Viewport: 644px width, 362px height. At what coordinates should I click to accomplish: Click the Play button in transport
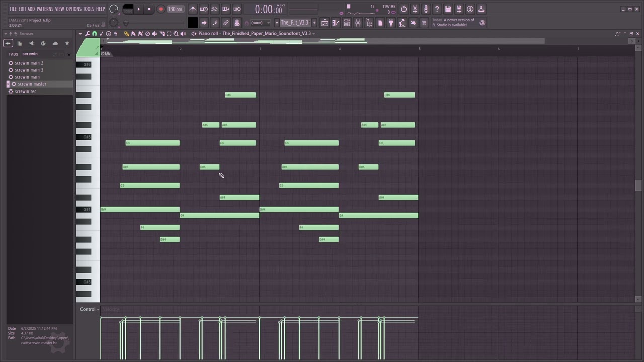pyautogui.click(x=138, y=9)
